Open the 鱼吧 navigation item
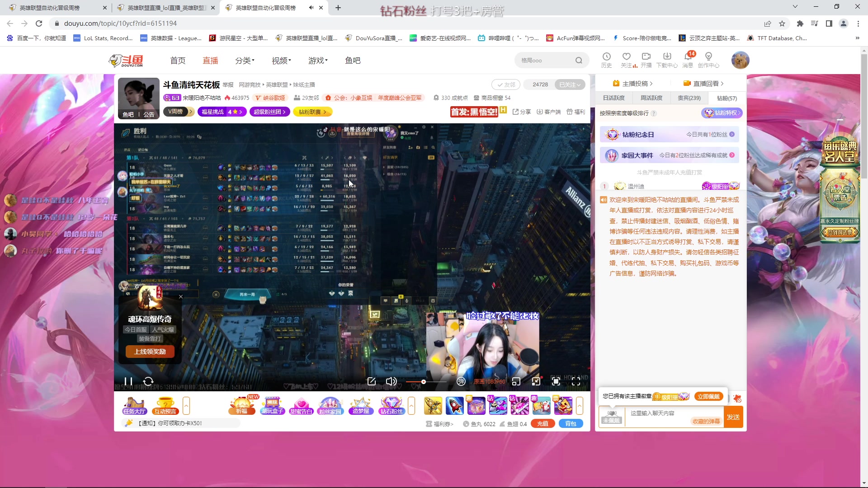868x488 pixels. tap(353, 61)
